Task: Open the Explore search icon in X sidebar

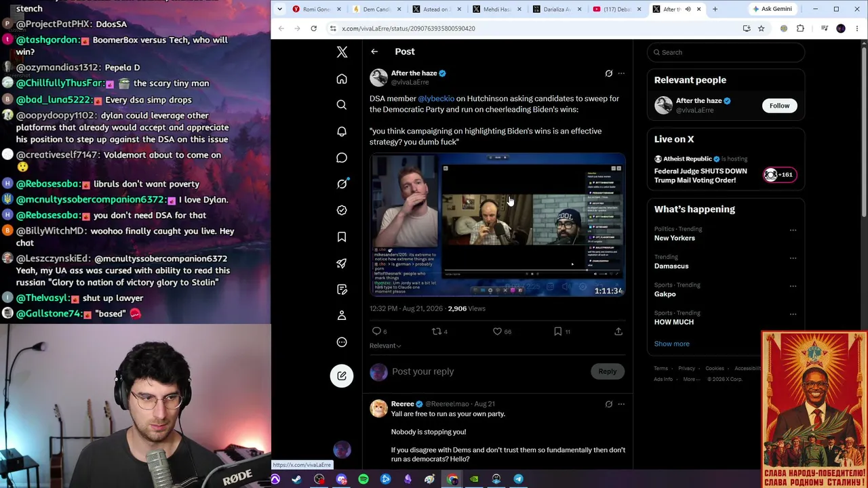Action: (342, 104)
